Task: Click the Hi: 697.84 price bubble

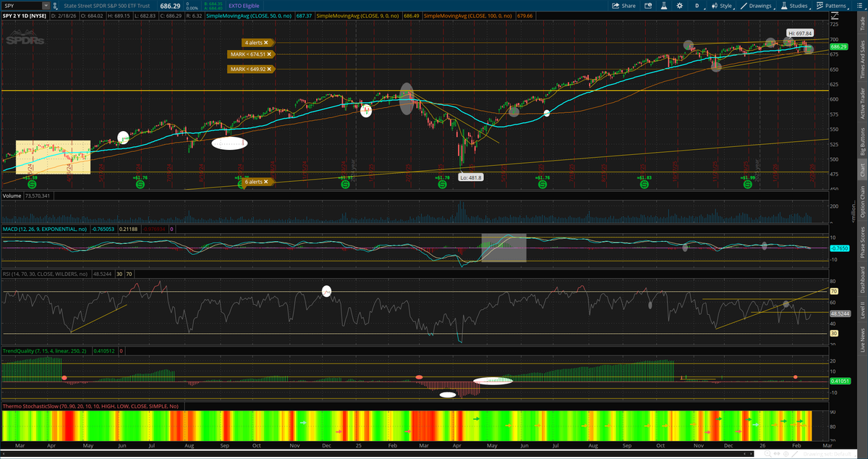Action: point(800,33)
